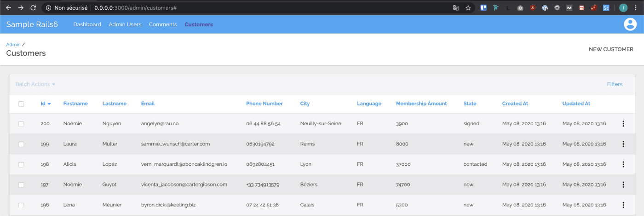Click the browser back arrow
The width and height of the screenshot is (644, 216).
click(8, 8)
